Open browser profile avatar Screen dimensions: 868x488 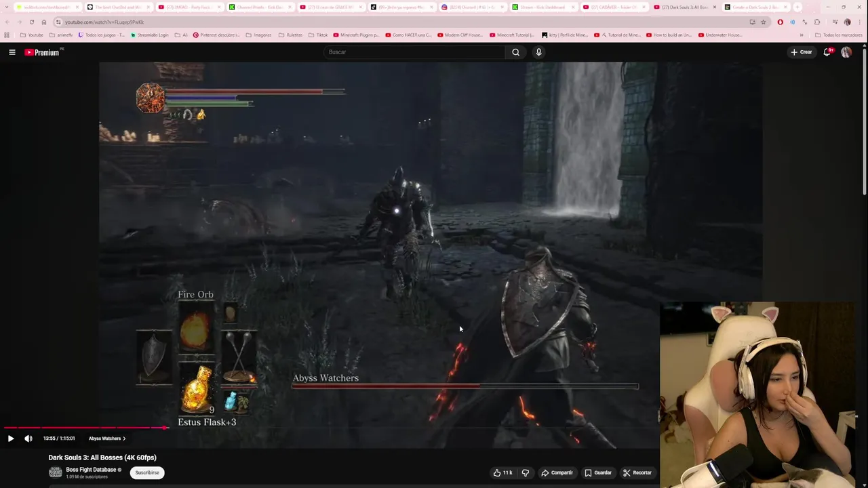pos(847,22)
